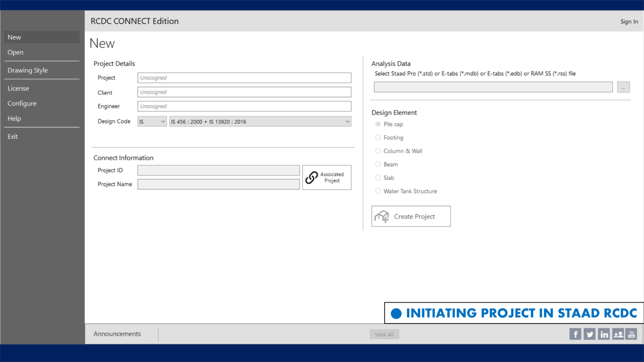Click the Facebook icon in footer
644x362 pixels.
click(575, 334)
